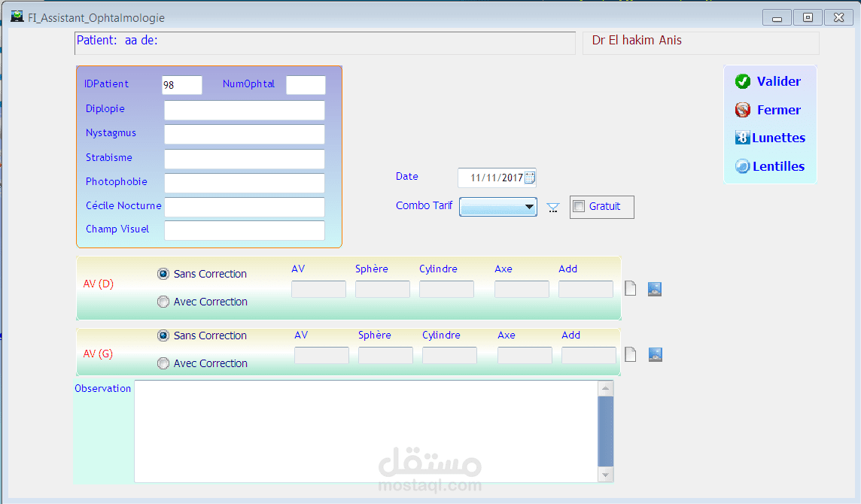Click the Add field in the AV (G) row
The image size is (861, 504).
point(589,355)
